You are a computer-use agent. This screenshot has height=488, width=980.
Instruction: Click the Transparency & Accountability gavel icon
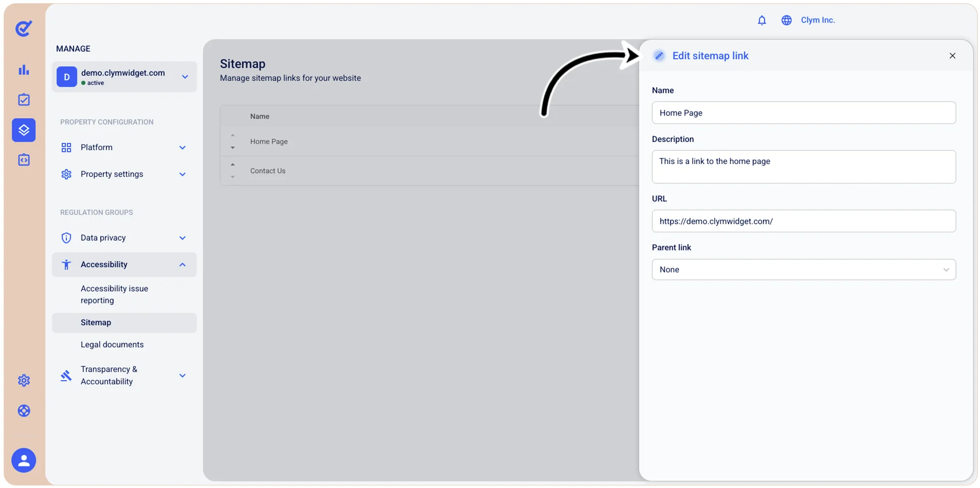click(x=66, y=376)
